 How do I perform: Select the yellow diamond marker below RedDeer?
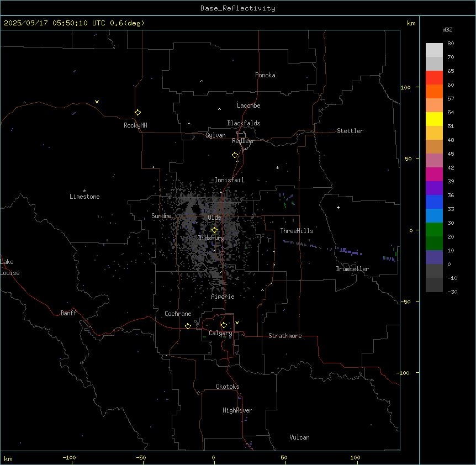click(235, 155)
